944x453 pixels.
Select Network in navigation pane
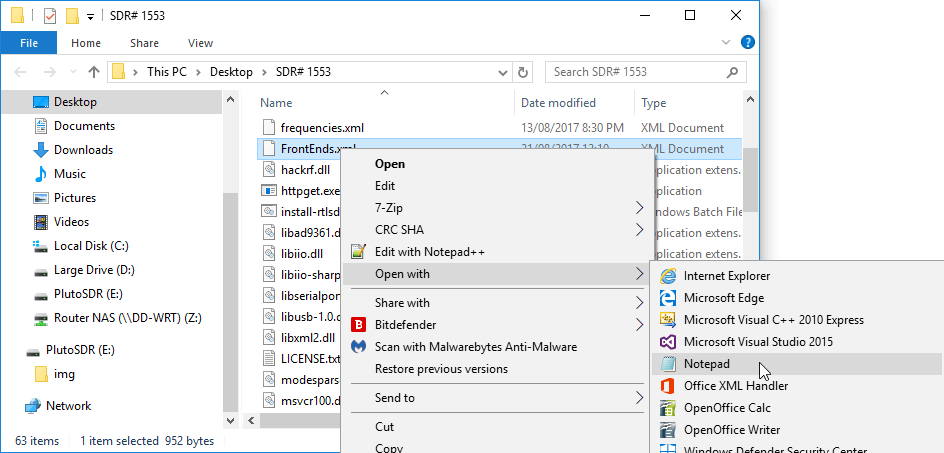pyautogui.click(x=69, y=406)
